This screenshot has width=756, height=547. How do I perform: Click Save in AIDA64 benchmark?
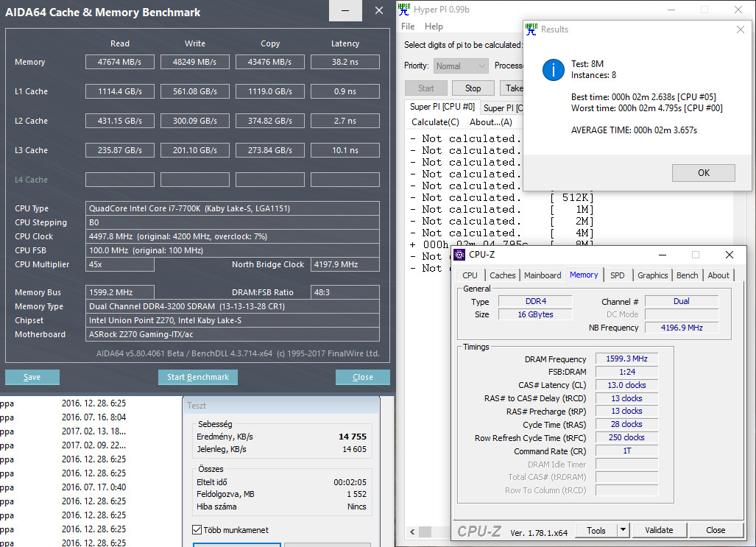[x=32, y=377]
